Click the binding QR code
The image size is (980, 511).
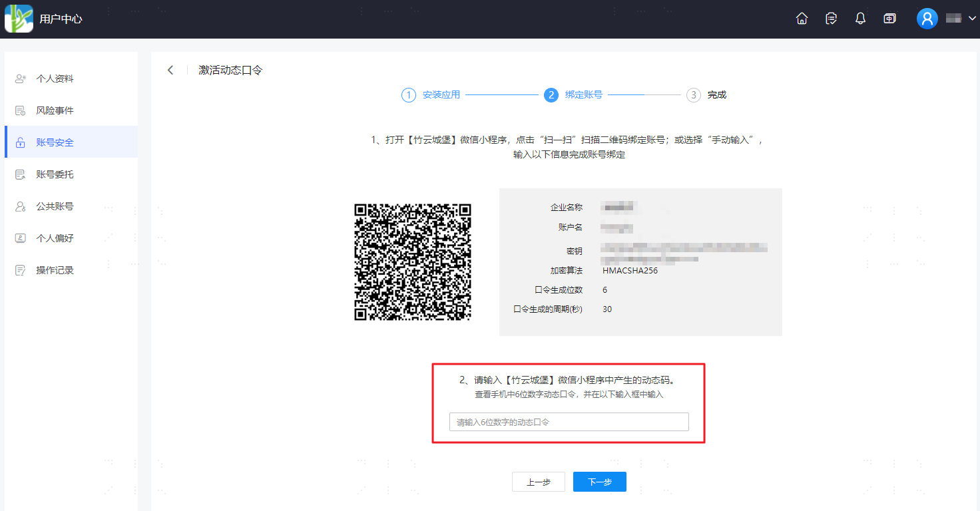pyautogui.click(x=413, y=262)
